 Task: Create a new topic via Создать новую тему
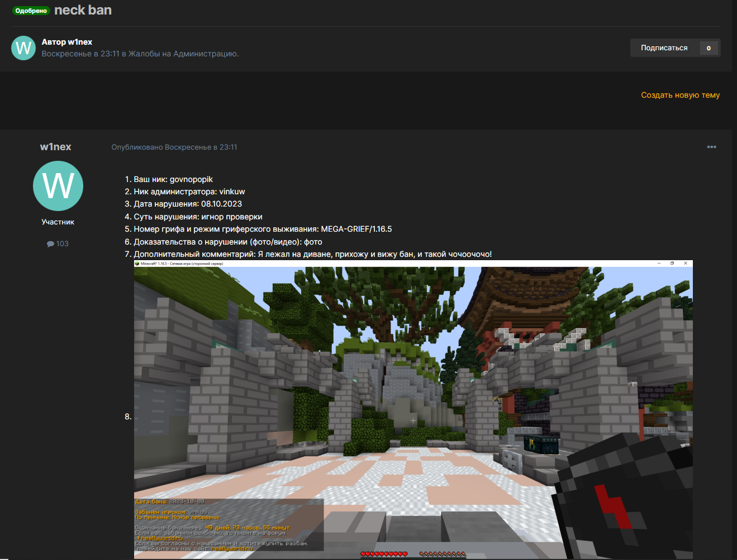[680, 95]
